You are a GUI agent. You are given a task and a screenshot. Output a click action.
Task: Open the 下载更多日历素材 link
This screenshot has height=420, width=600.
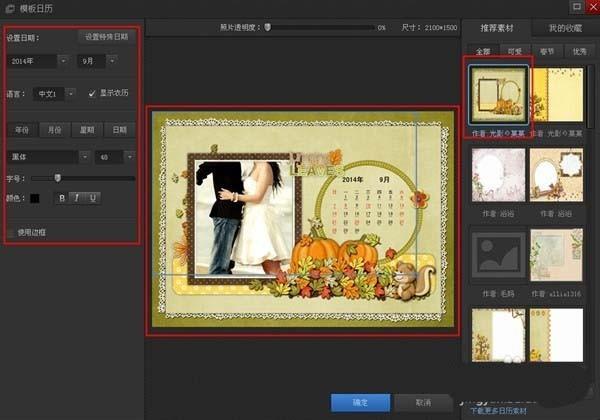pyautogui.click(x=498, y=411)
